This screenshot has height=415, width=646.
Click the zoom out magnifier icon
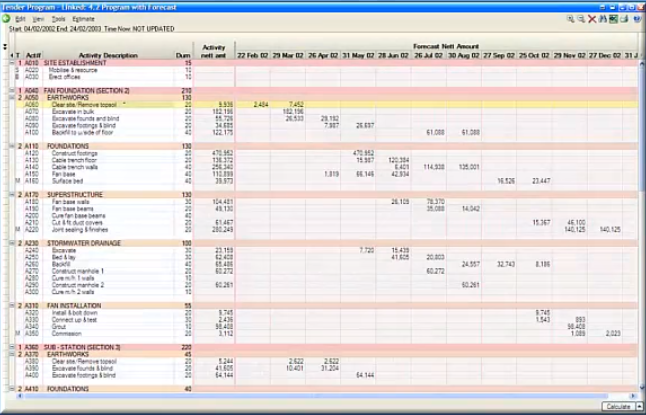coord(581,18)
